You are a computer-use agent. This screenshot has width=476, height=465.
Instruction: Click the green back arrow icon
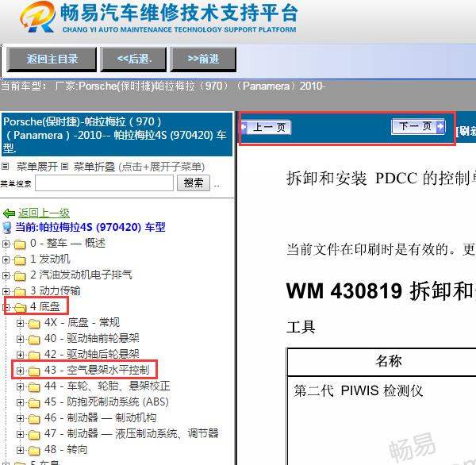click(9, 213)
